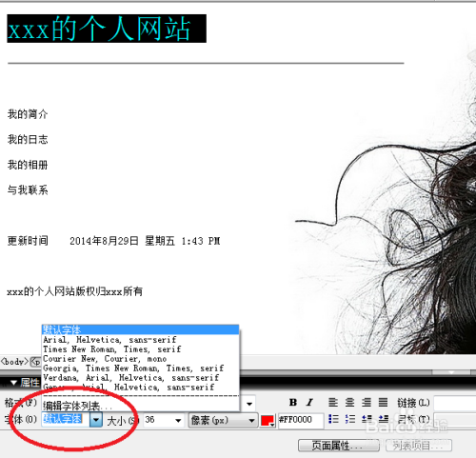Apply bold formatting with B icon
The height and width of the screenshot is (458, 476).
[x=293, y=403]
